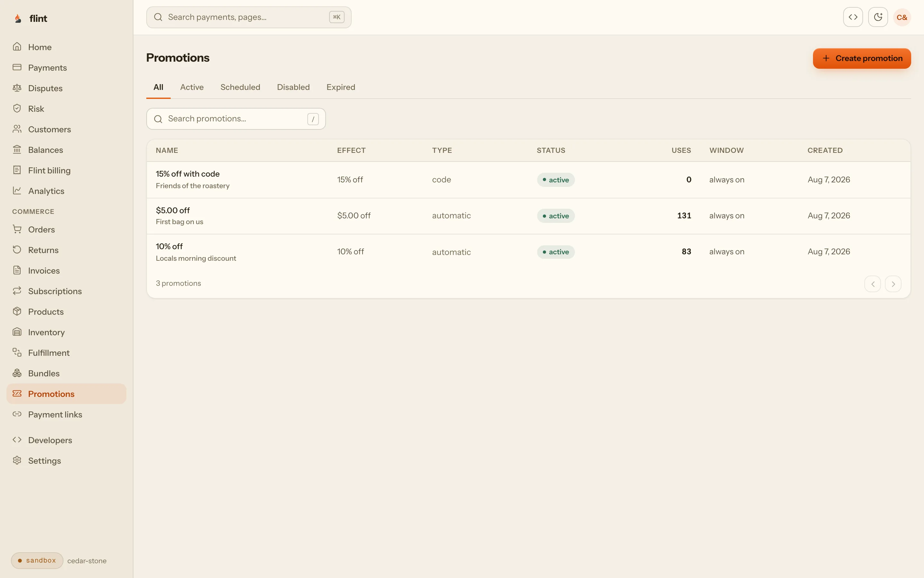Click the CREATED column header
The width and height of the screenshot is (924, 578).
click(x=825, y=150)
